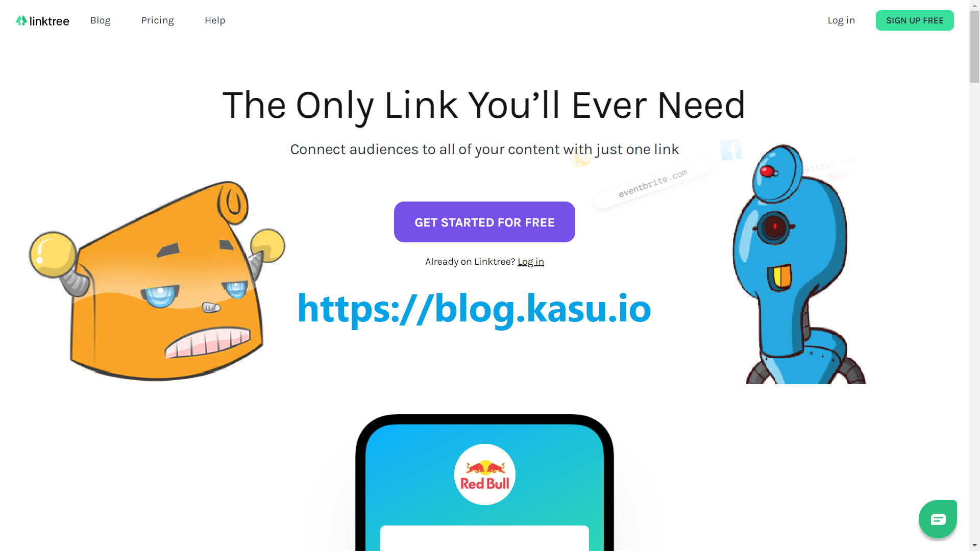This screenshot has height=551, width=980.
Task: Click the SIGN UP FREE button
Action: [915, 20]
